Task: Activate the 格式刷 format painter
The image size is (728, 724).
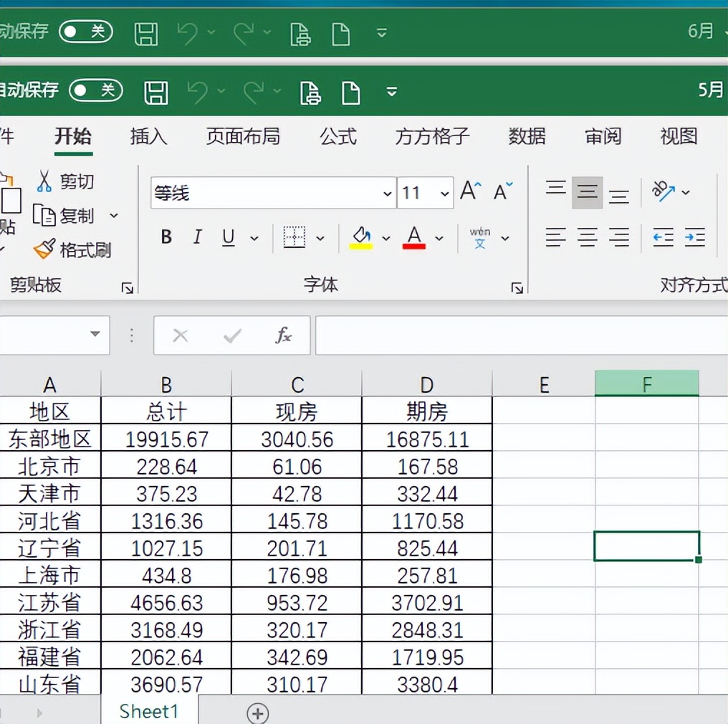Action: pos(72,250)
